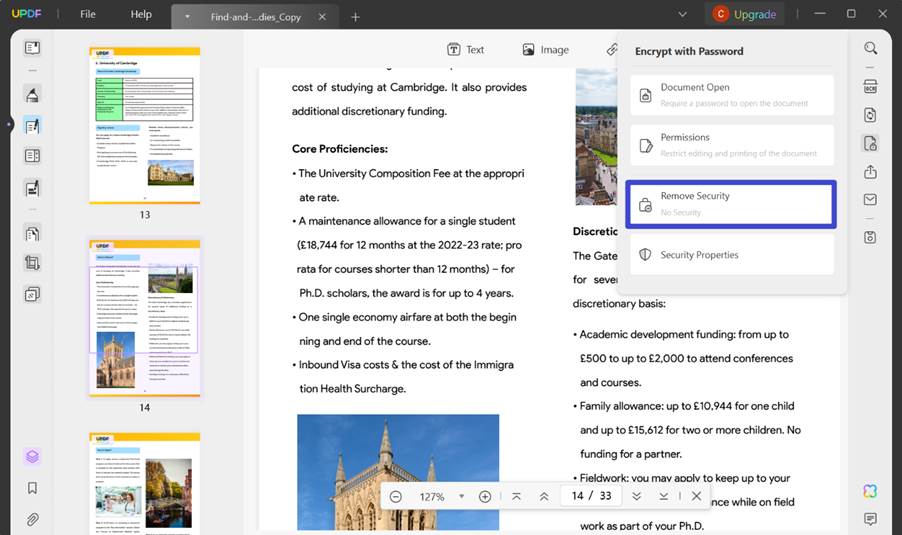Open the File menu
This screenshot has width=902, height=535.
(88, 15)
